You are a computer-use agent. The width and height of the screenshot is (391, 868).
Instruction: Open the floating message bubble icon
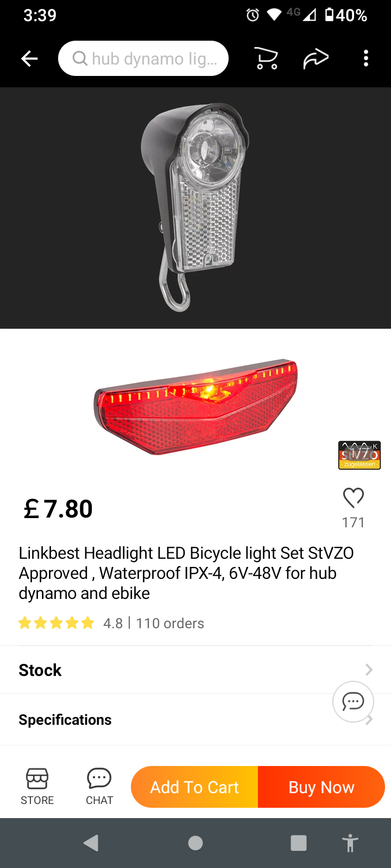[x=353, y=701]
